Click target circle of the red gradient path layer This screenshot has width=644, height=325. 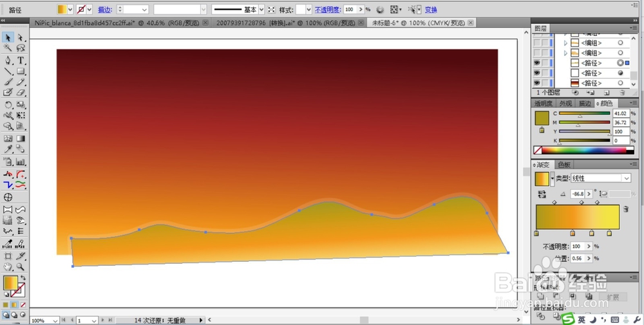(620, 83)
